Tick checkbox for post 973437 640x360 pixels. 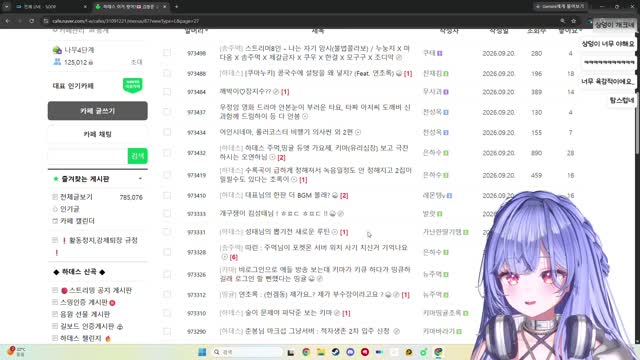(x=167, y=111)
